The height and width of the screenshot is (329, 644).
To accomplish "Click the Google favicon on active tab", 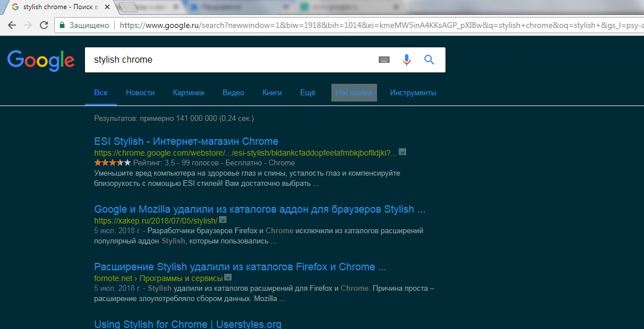I will 15,7.
